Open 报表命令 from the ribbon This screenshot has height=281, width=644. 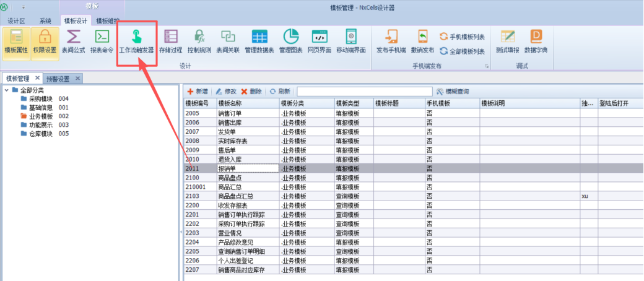point(102,41)
